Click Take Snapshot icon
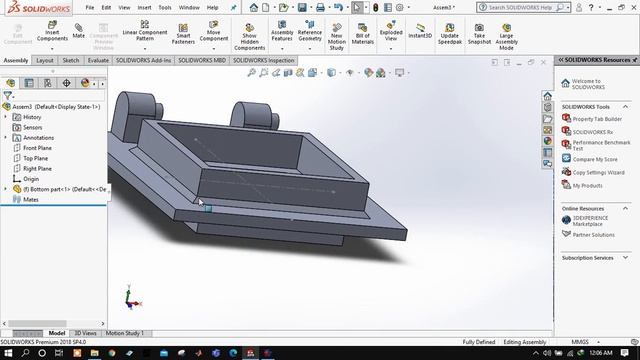 click(479, 34)
